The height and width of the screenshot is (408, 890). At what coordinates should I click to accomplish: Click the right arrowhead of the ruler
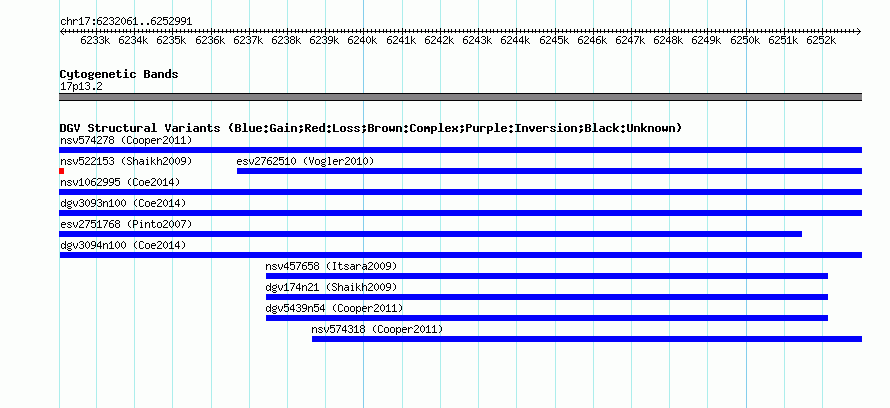pos(859,32)
